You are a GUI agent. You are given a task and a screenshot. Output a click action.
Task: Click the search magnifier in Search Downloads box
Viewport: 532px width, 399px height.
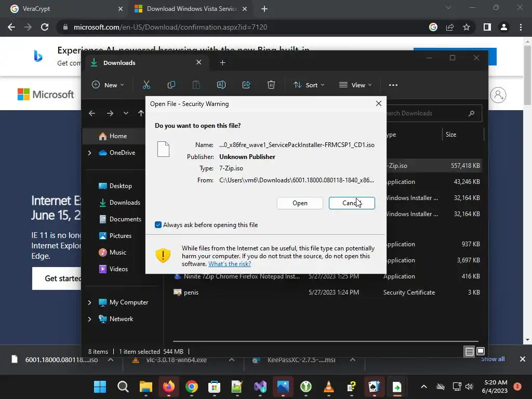[471, 113]
